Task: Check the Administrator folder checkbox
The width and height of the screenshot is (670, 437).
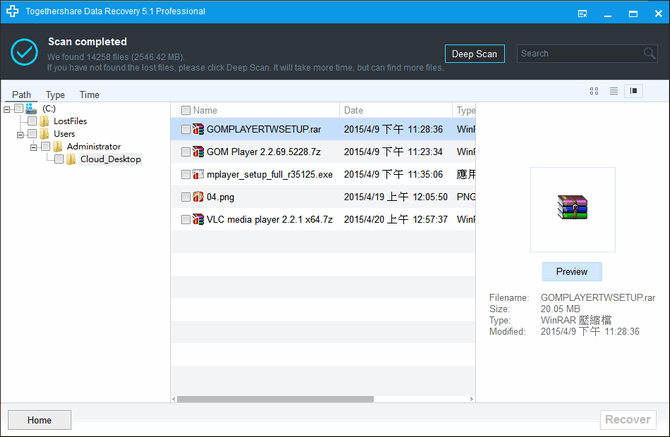Action: tap(46, 147)
